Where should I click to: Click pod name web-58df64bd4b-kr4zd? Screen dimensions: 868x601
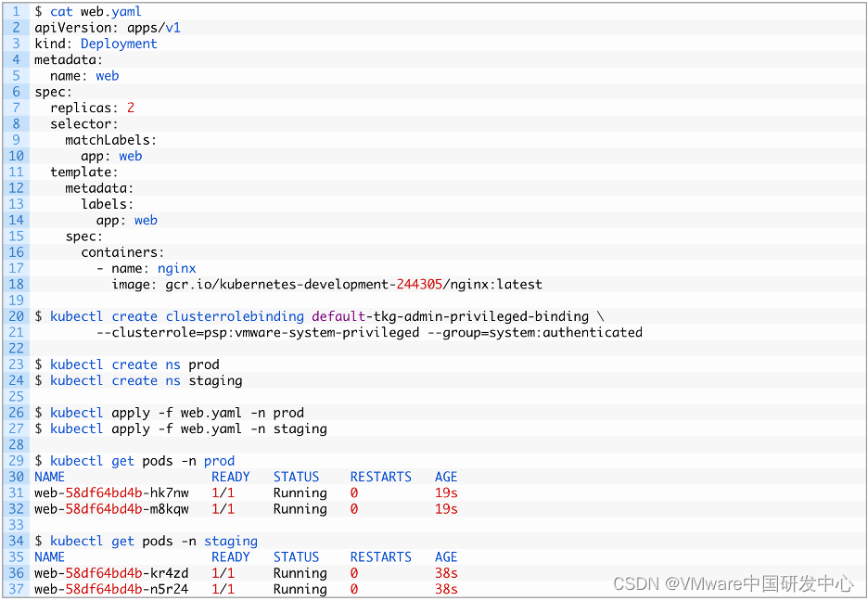click(x=111, y=573)
